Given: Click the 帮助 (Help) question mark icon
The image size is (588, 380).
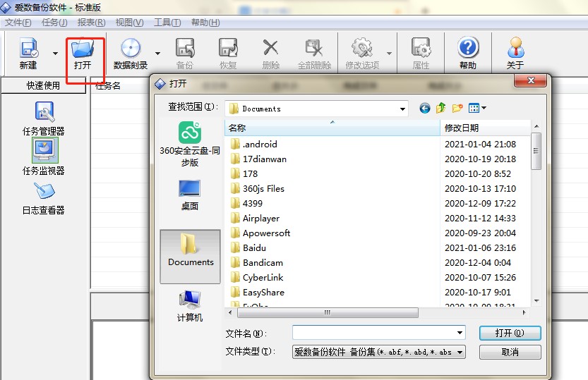Looking at the screenshot, I should 468,47.
